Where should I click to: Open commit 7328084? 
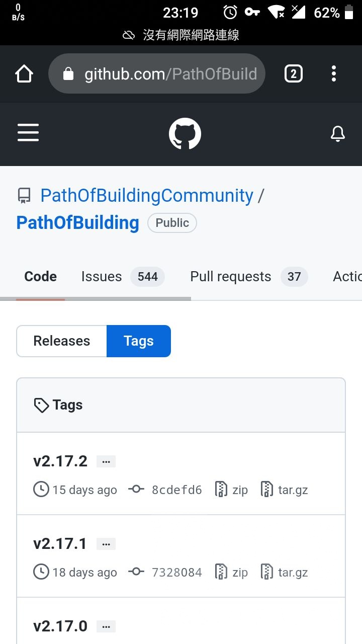pos(176,572)
